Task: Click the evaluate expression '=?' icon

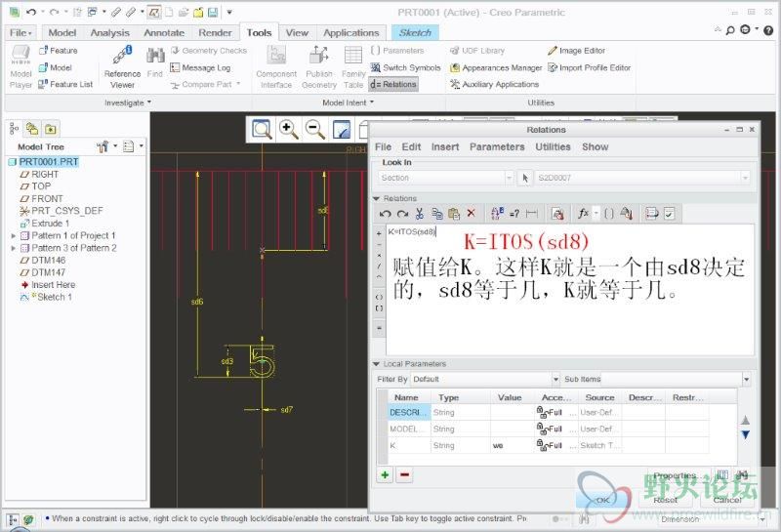Action: (514, 214)
